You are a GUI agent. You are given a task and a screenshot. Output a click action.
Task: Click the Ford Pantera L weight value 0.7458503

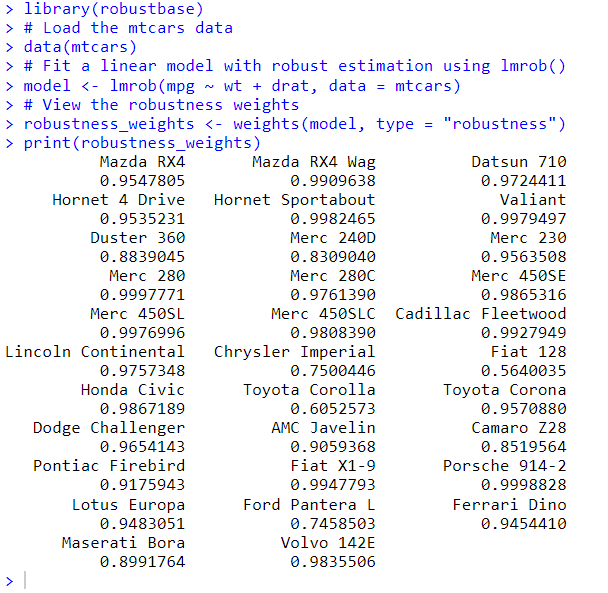pyautogui.click(x=333, y=522)
